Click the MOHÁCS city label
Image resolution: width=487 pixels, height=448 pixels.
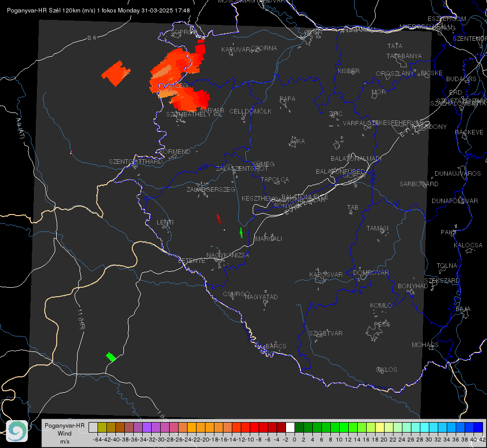pyautogui.click(x=425, y=345)
